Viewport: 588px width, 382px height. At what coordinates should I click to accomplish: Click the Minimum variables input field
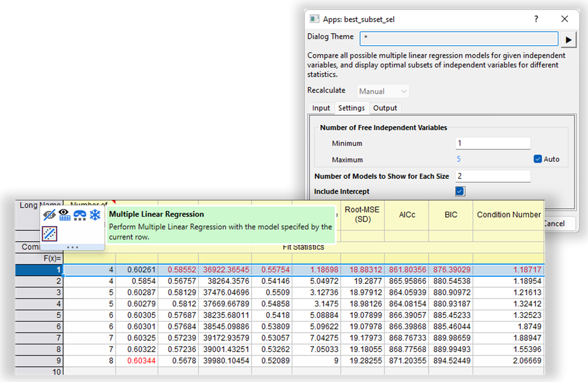(x=492, y=143)
